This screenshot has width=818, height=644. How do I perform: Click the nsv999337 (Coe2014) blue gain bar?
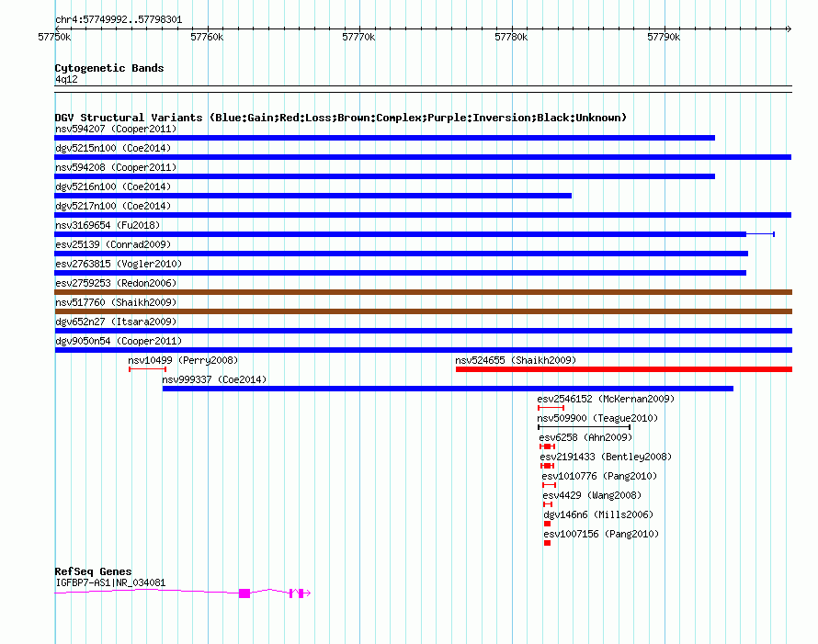[x=449, y=389]
